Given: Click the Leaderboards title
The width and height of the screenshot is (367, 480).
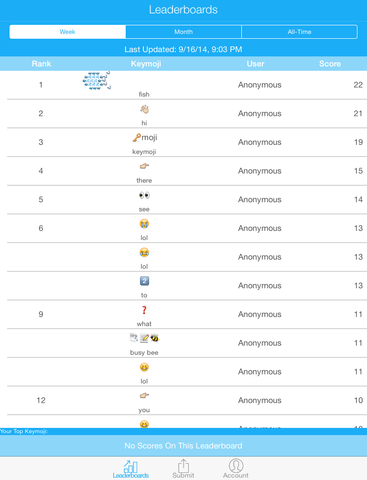Looking at the screenshot, I should [x=183, y=10].
